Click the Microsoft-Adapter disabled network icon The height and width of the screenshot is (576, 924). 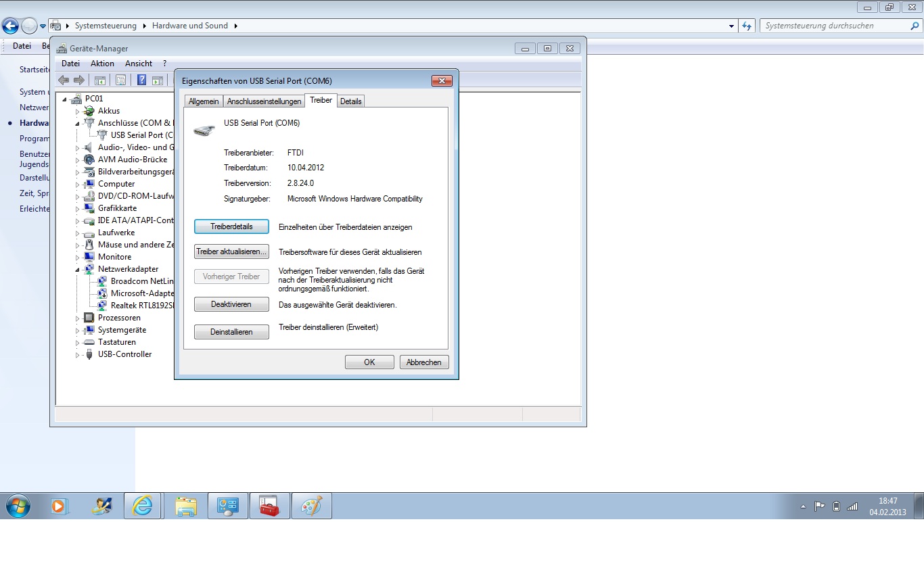click(101, 293)
